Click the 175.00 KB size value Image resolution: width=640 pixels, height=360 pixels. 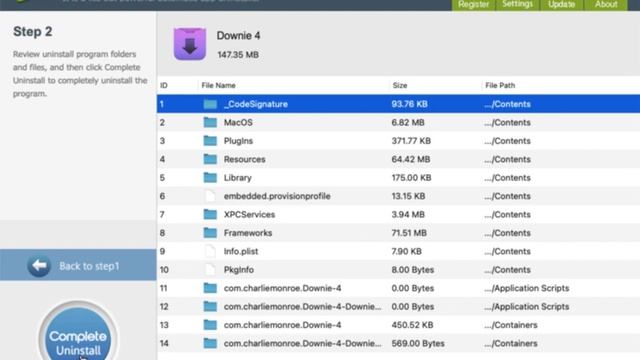point(411,178)
